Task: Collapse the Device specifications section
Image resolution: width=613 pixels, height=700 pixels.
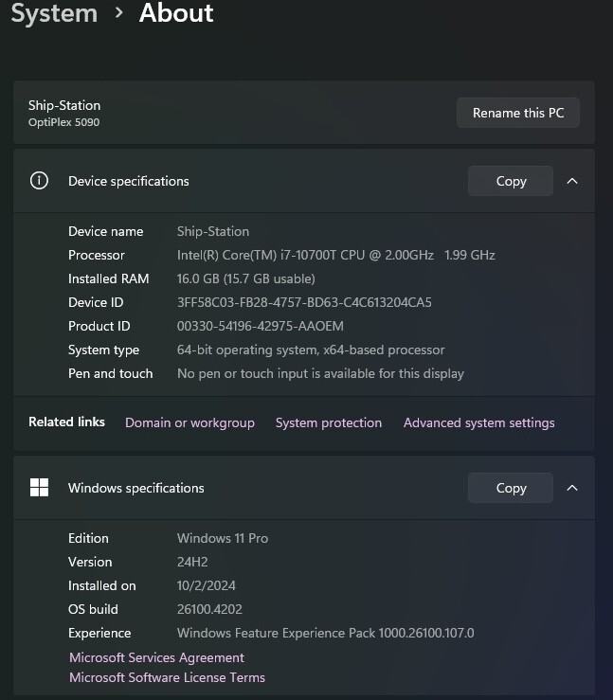Action: (572, 181)
